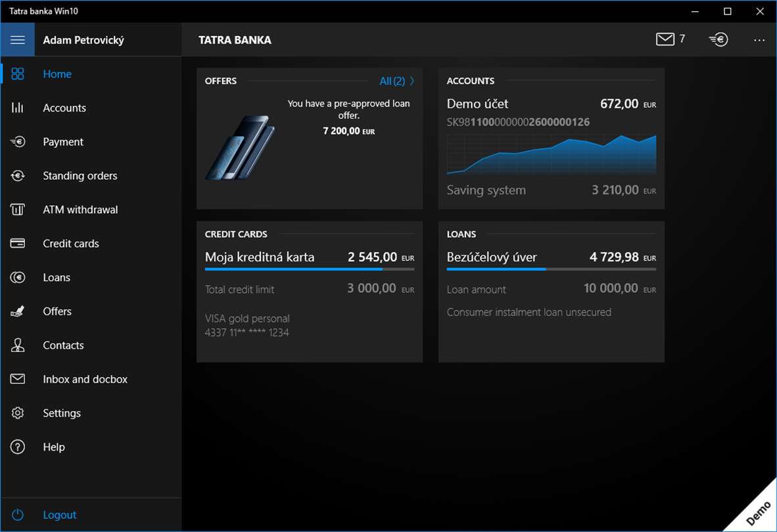Open Loans from the sidebar
Image resolution: width=777 pixels, height=532 pixels.
(x=57, y=278)
